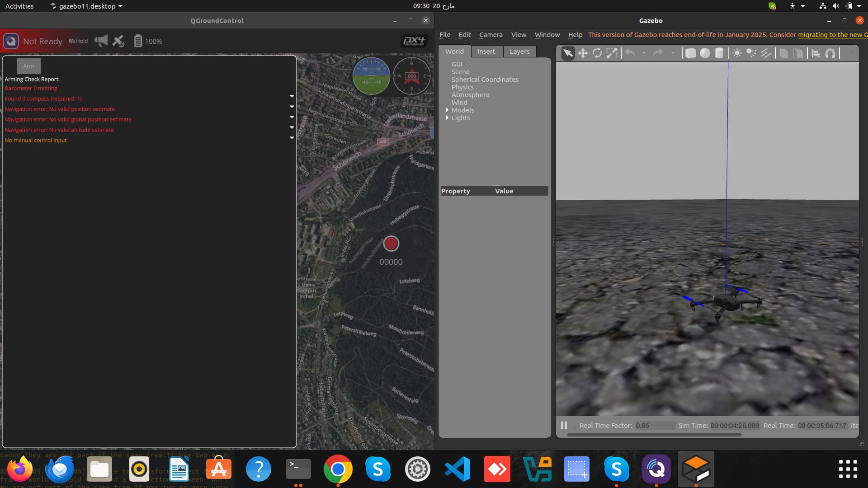
Task: Select Scene in the World tree
Action: 460,72
